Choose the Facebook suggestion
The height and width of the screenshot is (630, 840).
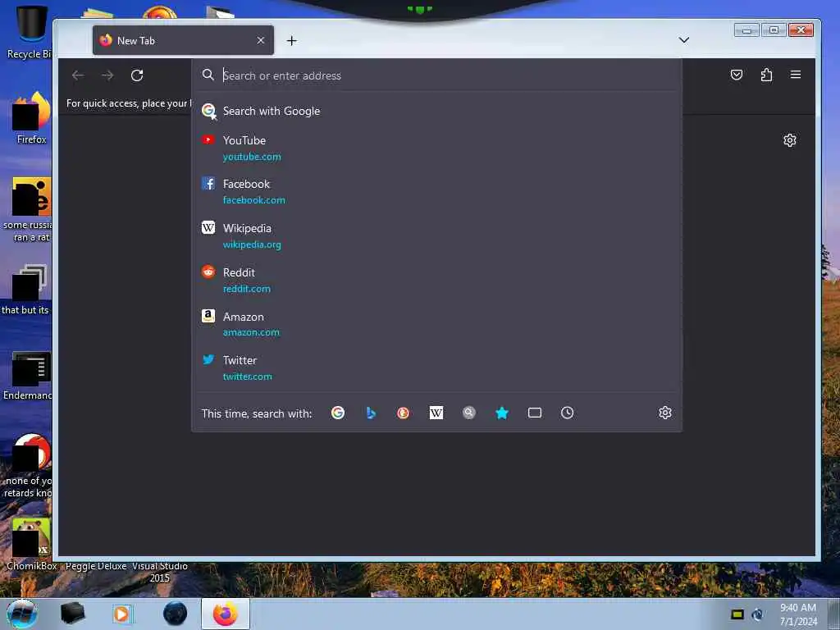tap(436, 192)
